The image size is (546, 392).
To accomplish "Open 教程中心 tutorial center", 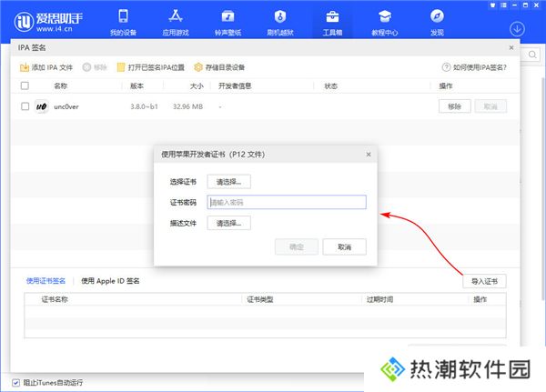I will (x=384, y=22).
